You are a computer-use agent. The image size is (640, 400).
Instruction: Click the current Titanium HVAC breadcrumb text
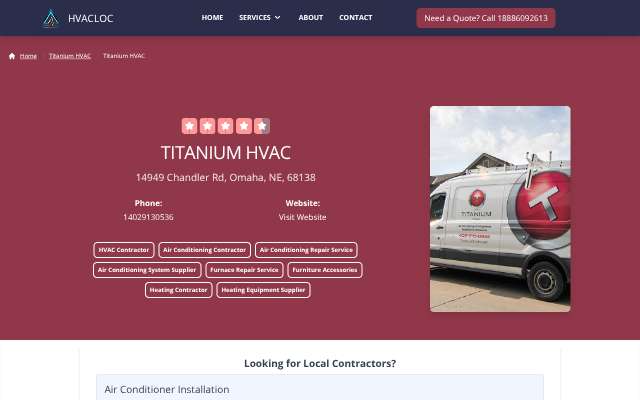124,56
